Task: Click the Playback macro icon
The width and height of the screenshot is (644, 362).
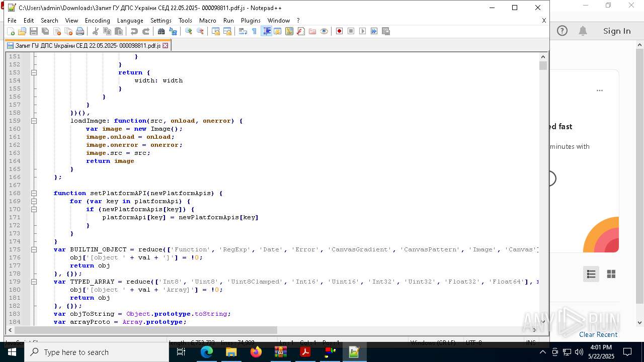Action: pos(362,31)
